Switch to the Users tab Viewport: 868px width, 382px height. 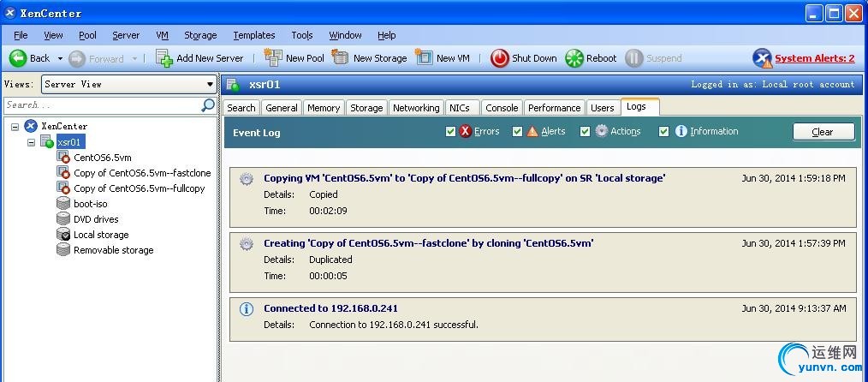coord(603,108)
